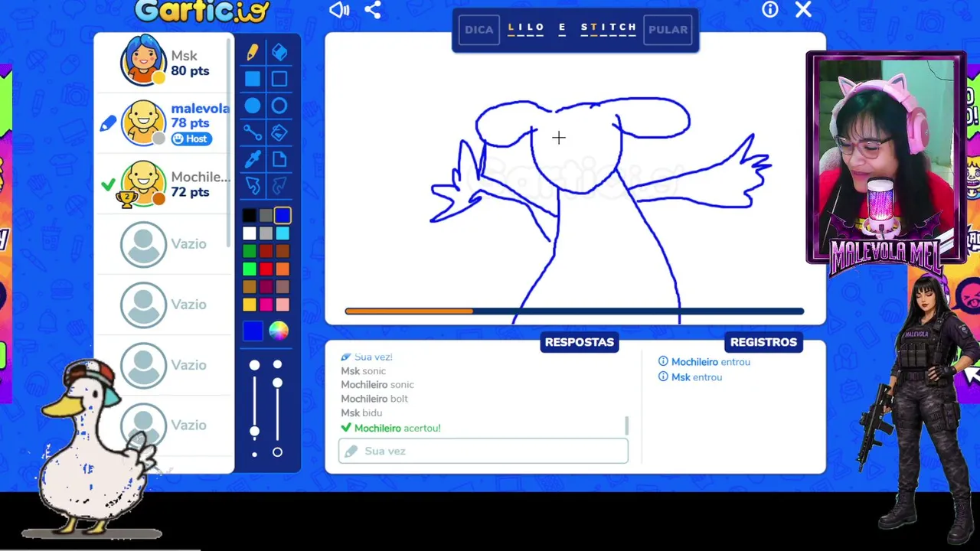Activate the straight line tool
This screenshot has height=551, width=980.
[x=253, y=133]
